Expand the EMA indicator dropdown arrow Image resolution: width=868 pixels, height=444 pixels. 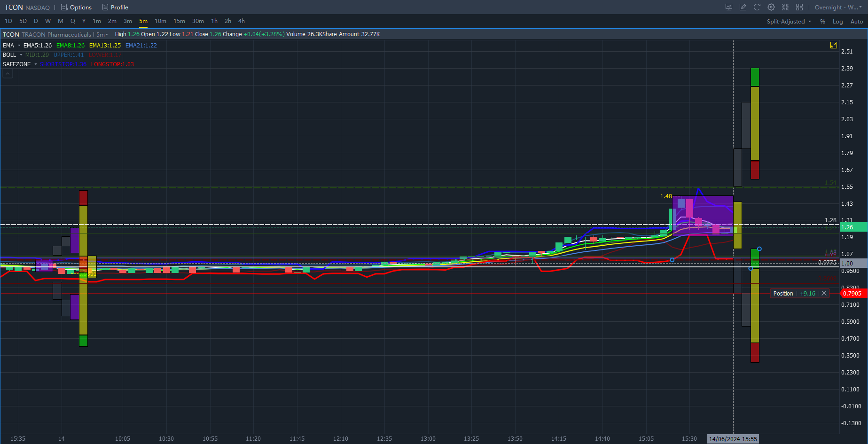[19, 46]
